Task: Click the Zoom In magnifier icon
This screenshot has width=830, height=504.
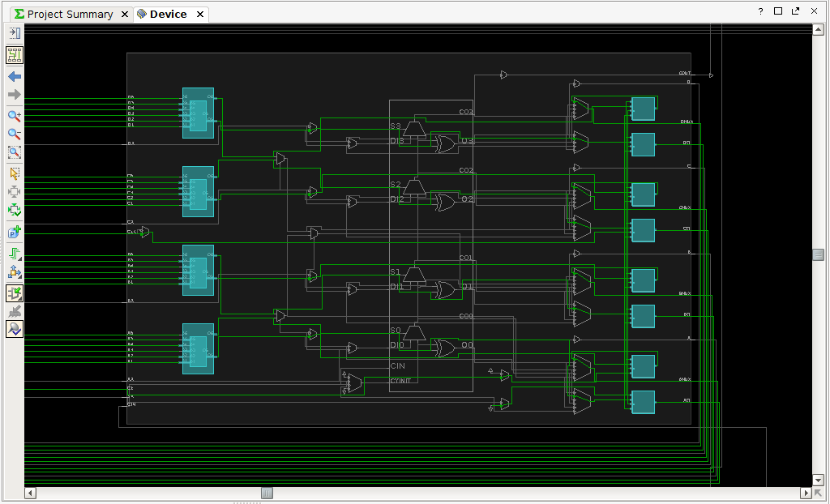Action: click(15, 116)
